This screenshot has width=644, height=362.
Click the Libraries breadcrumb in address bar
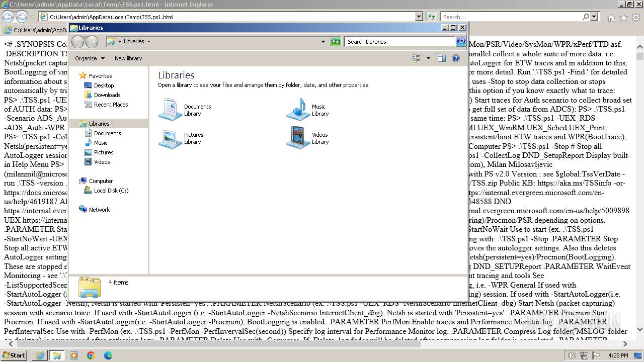(x=134, y=42)
